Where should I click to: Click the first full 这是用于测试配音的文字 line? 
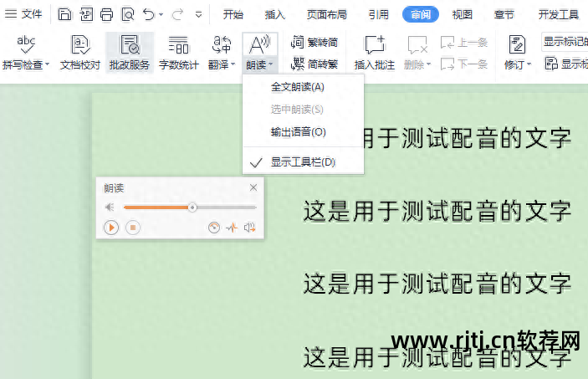pyautogui.click(x=437, y=211)
